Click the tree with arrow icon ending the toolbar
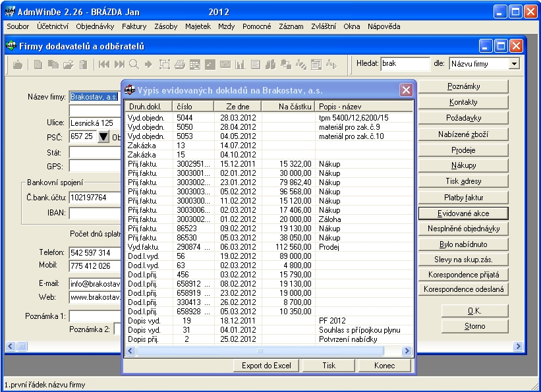 click(x=331, y=65)
